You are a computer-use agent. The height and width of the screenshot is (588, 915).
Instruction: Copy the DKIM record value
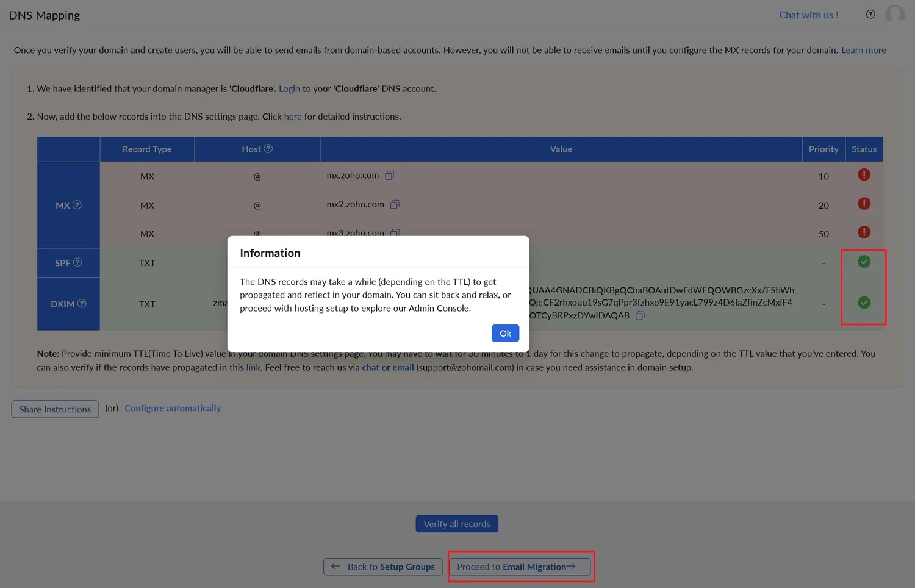[x=640, y=315]
